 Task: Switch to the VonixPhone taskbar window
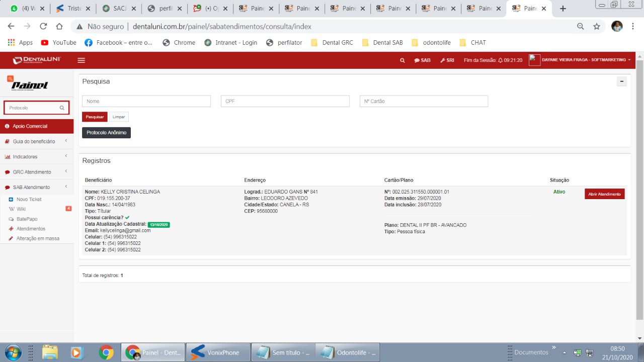(x=218, y=352)
